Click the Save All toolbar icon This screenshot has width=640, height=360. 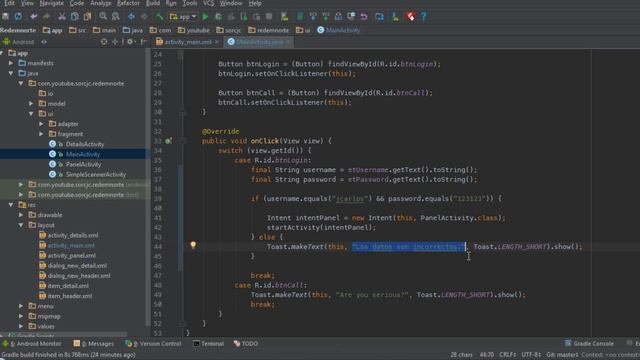tap(5, 16)
